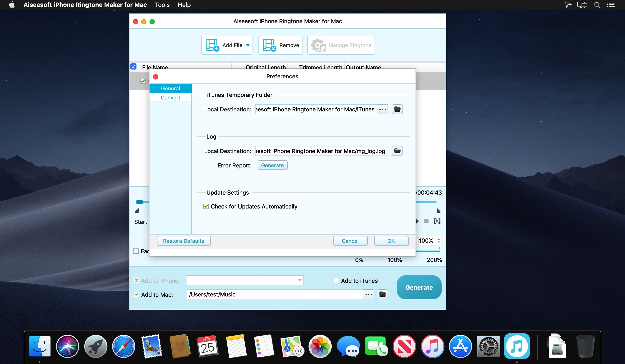The width and height of the screenshot is (625, 364).
Task: Toggle the Add to iPhone checkbox
Action: 136,281
